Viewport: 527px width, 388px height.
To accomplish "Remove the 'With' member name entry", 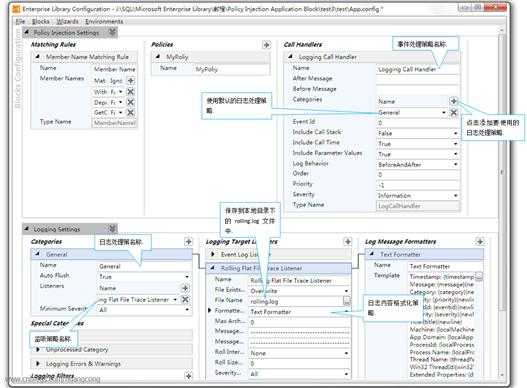I will [131, 91].
